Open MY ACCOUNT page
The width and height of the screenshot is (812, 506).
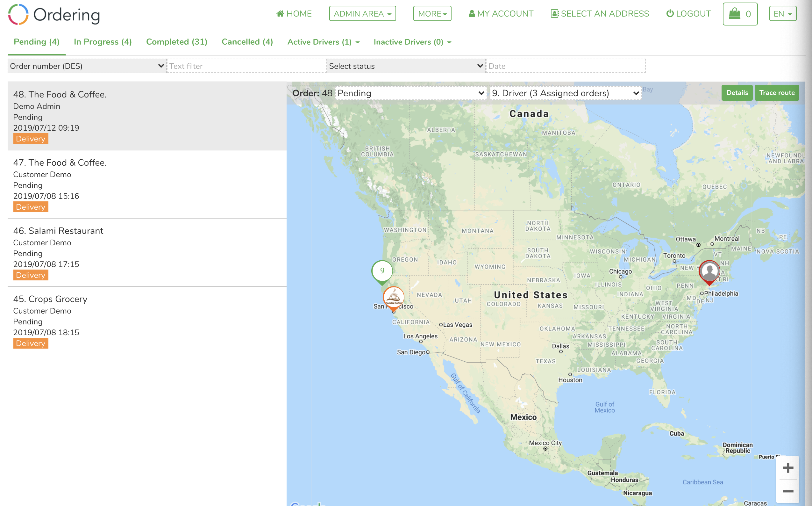click(x=501, y=14)
